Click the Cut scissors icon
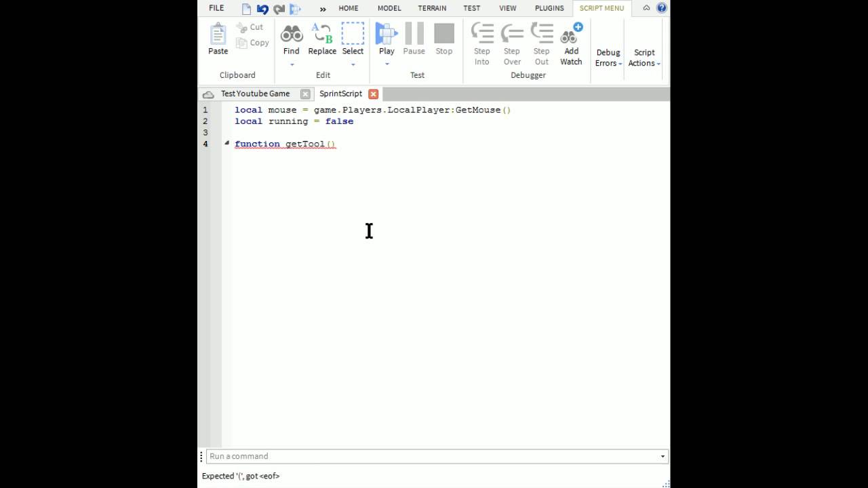The width and height of the screenshot is (868, 488). [241, 28]
